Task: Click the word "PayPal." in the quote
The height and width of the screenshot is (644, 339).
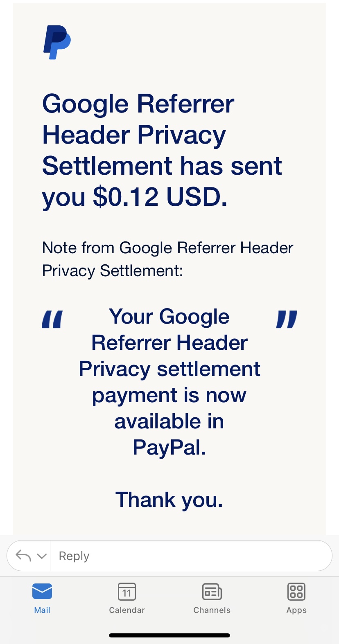Action: [169, 448]
